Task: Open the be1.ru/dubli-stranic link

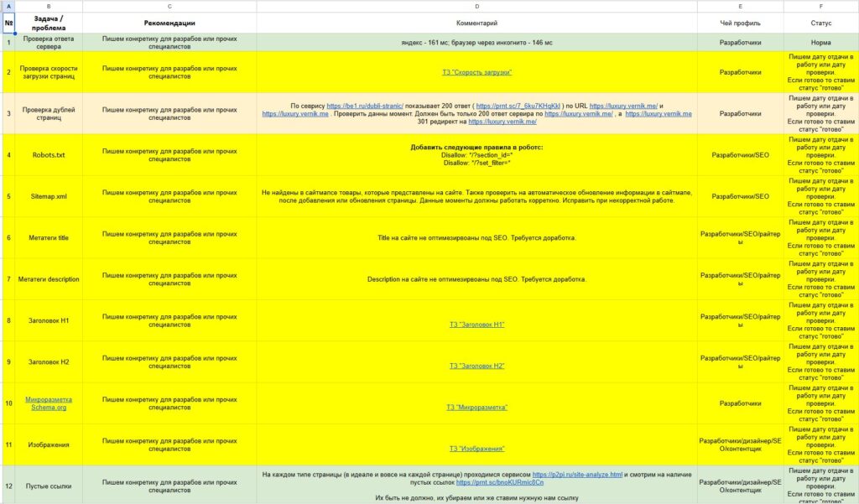Action: 365,106
